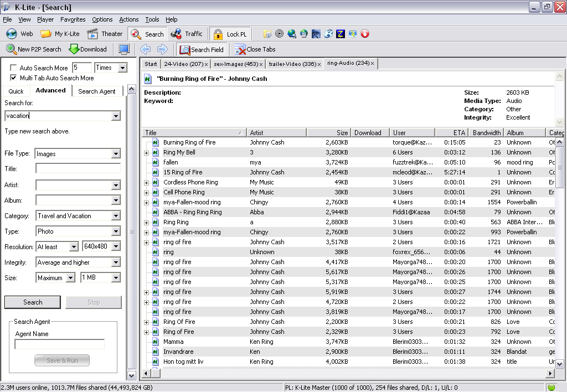
Task: Click the green Download arrow
Action: point(74,49)
